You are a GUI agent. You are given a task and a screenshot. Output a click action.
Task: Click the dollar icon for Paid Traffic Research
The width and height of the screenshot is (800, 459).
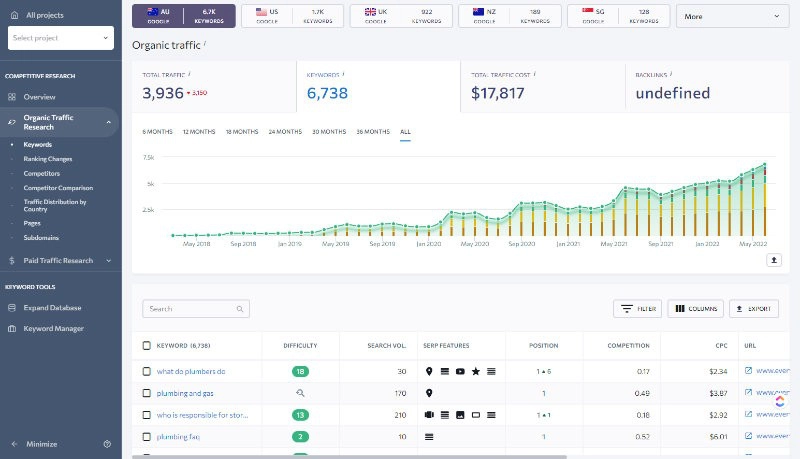pyautogui.click(x=12, y=261)
